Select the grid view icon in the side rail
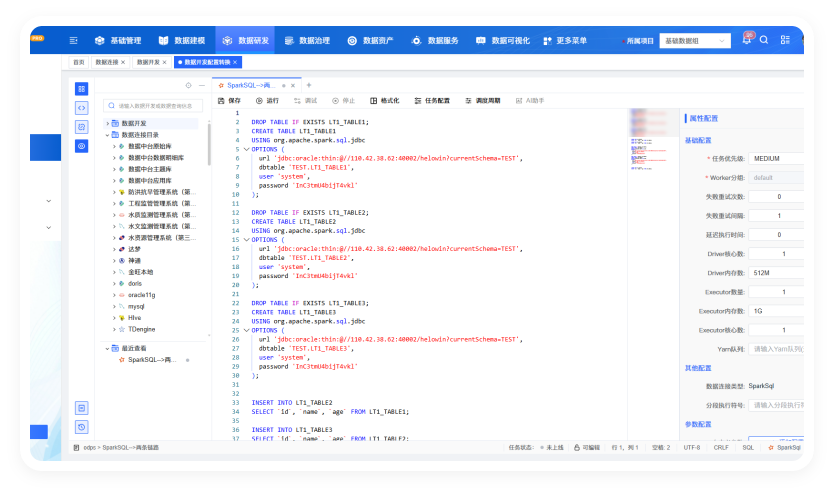 click(81, 89)
